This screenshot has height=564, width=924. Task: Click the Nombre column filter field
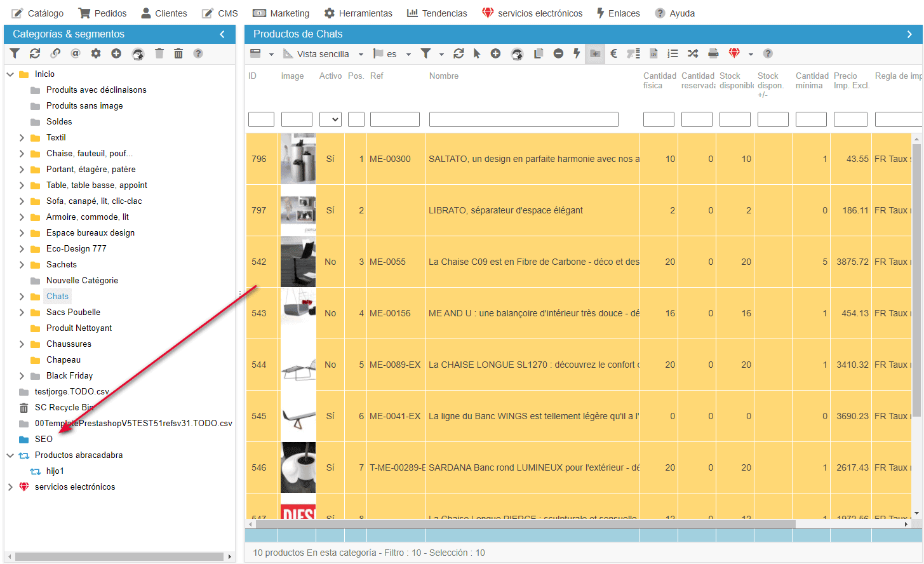click(523, 119)
